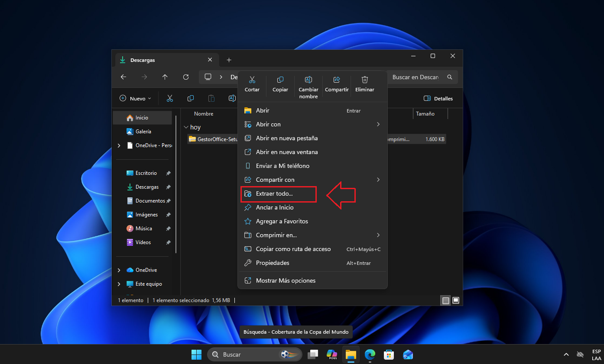604x364 pixels.
Task: Click the taskbar Buscar search box
Action: 255,354
